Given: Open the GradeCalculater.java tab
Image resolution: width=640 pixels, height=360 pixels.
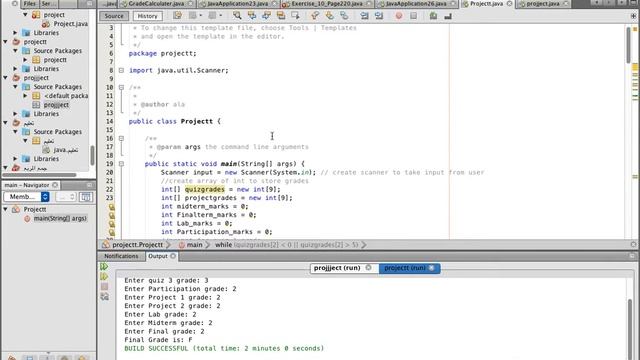Looking at the screenshot, I should click(157, 4).
